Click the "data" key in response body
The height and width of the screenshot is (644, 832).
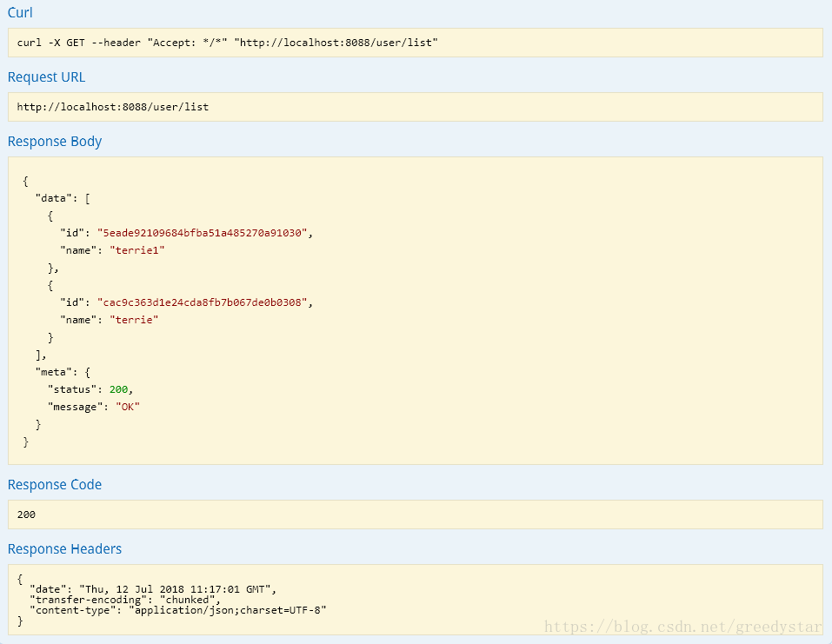click(53, 198)
